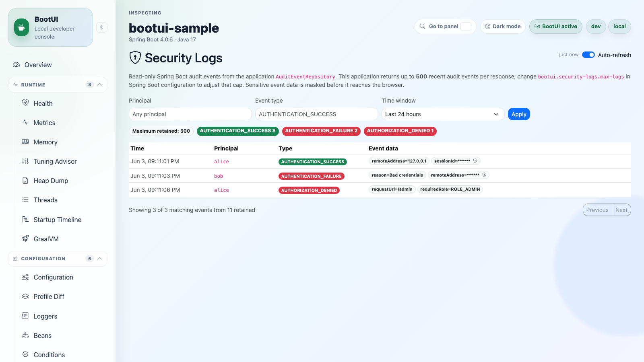Screen dimensions: 644x362
Task: Click the search magnifier in Go to panel
Action: tap(423, 27)
